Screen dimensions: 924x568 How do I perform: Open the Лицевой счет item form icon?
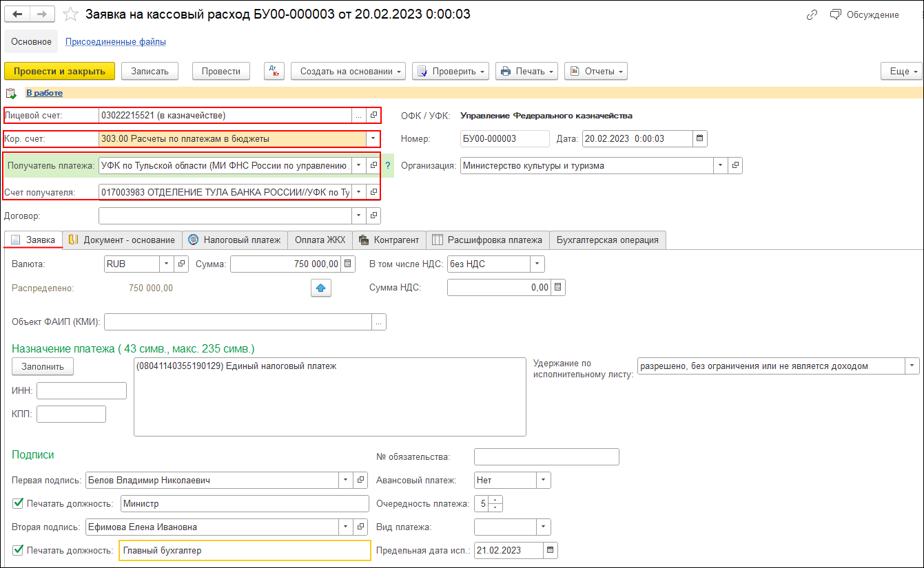pos(373,116)
